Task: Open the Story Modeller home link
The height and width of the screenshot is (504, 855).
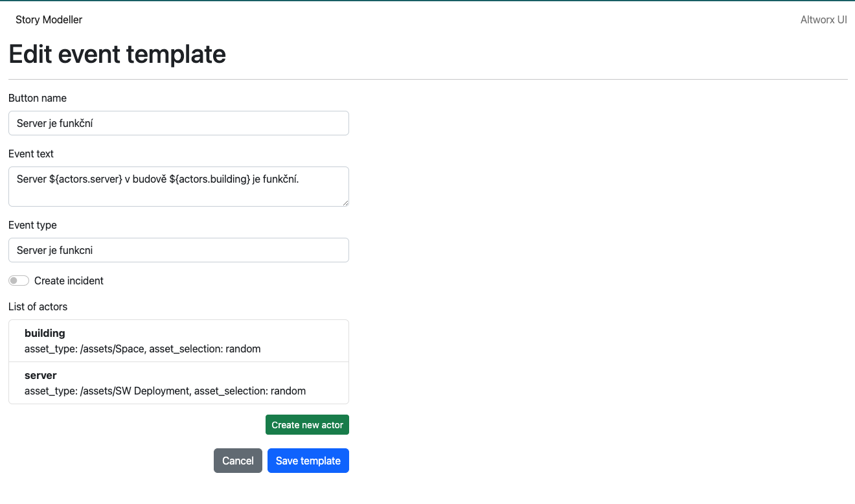Action: [x=49, y=19]
